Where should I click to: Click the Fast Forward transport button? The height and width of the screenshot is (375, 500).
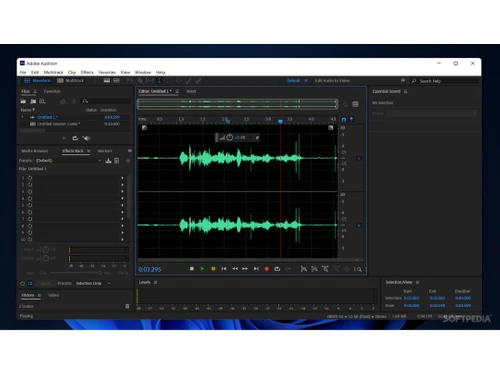point(245,269)
